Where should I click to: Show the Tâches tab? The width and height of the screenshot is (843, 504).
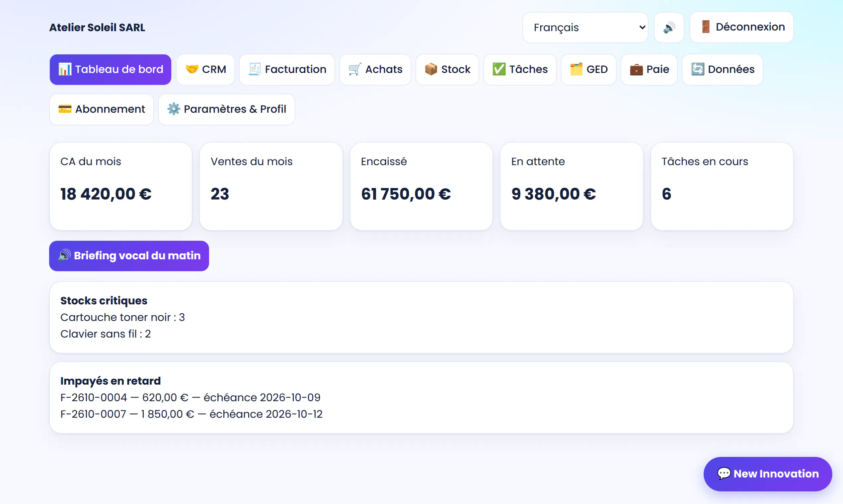[520, 69]
